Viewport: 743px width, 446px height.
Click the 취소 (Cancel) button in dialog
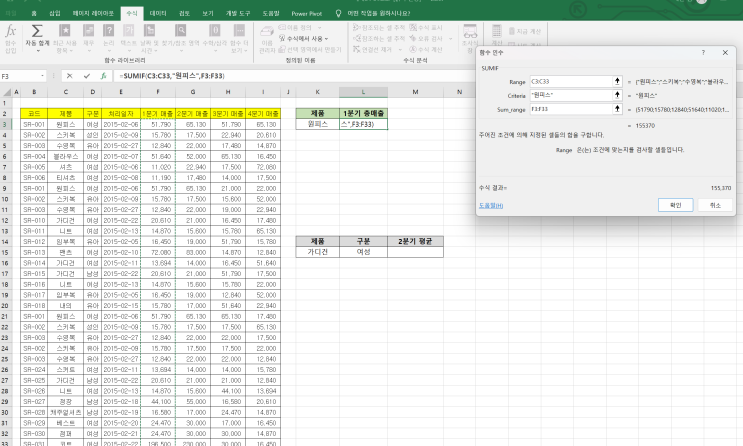[x=715, y=205]
